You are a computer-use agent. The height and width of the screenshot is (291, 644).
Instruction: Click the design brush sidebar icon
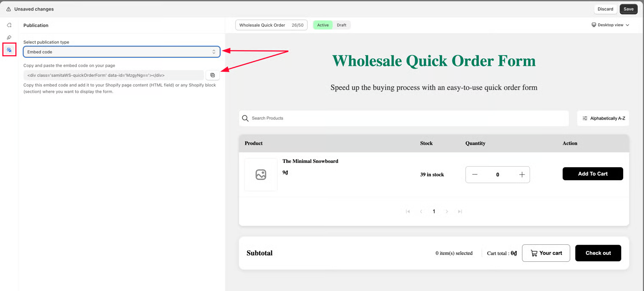pyautogui.click(x=9, y=37)
